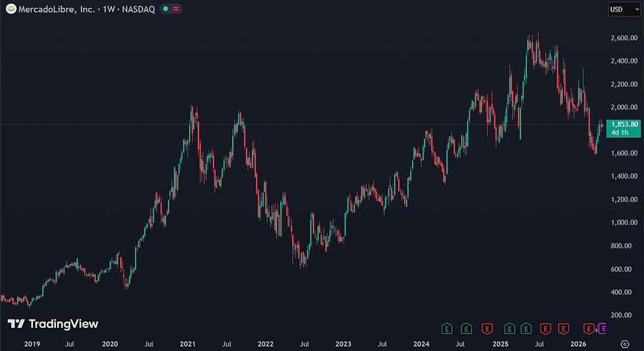Click the red earnings marker beside the purple one
Screen dimensions: 644x351
tap(589, 329)
